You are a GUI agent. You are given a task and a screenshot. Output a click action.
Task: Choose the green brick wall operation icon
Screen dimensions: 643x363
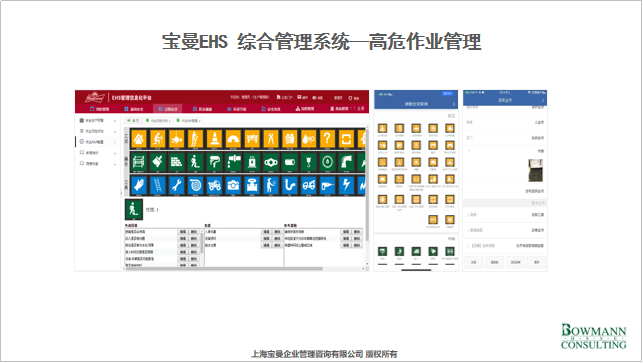click(x=176, y=162)
